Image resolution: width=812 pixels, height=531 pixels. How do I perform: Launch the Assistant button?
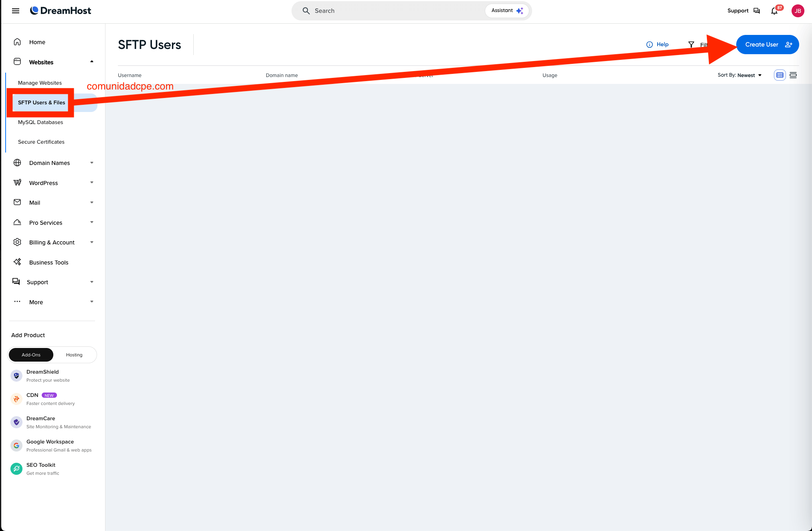coord(507,11)
